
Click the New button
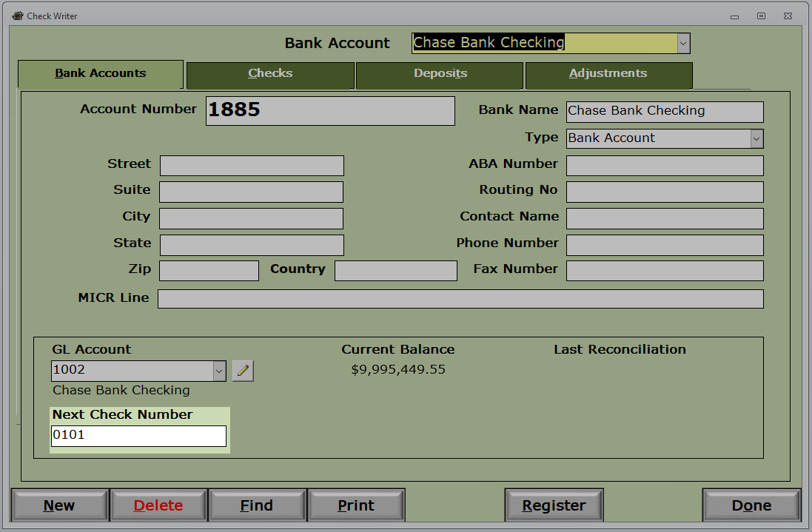pos(59,505)
